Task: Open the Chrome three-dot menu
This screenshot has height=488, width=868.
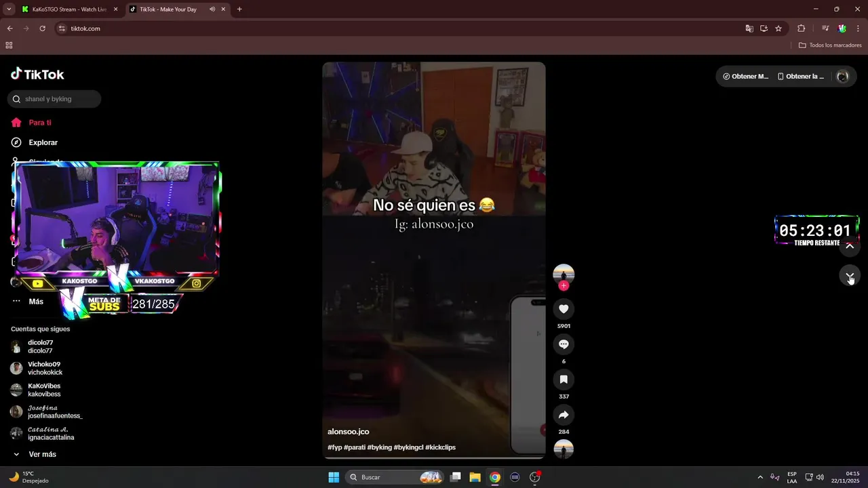Action: 859,28
